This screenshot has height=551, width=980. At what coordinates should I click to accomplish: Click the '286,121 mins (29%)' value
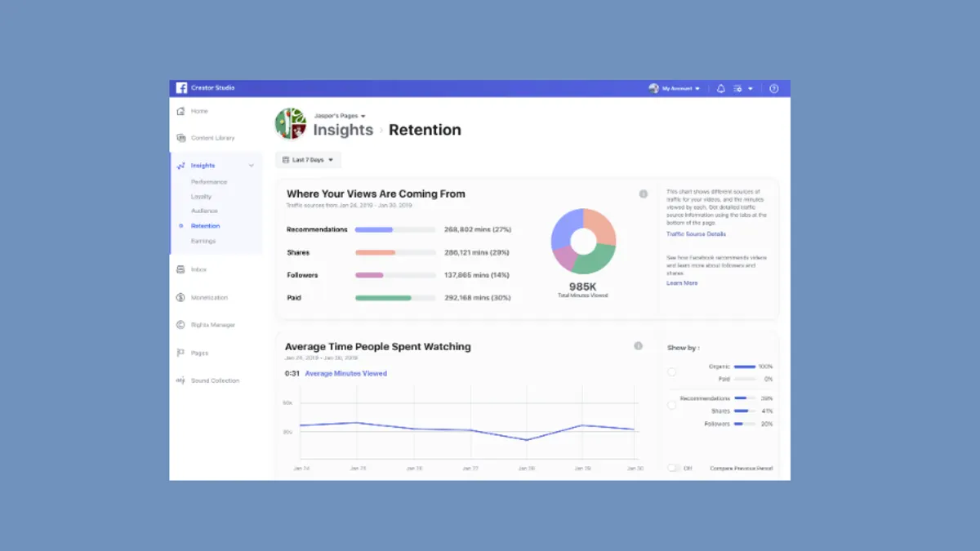click(x=477, y=253)
